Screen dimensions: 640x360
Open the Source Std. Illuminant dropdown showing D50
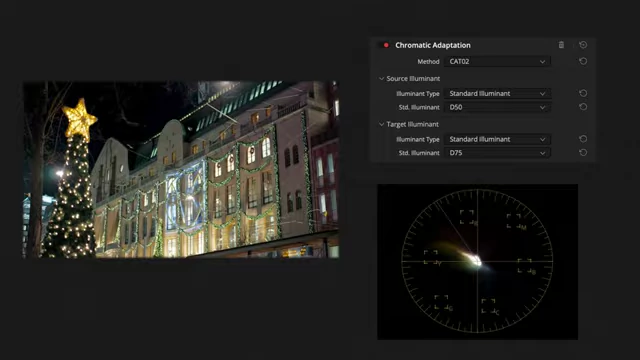[497, 107]
